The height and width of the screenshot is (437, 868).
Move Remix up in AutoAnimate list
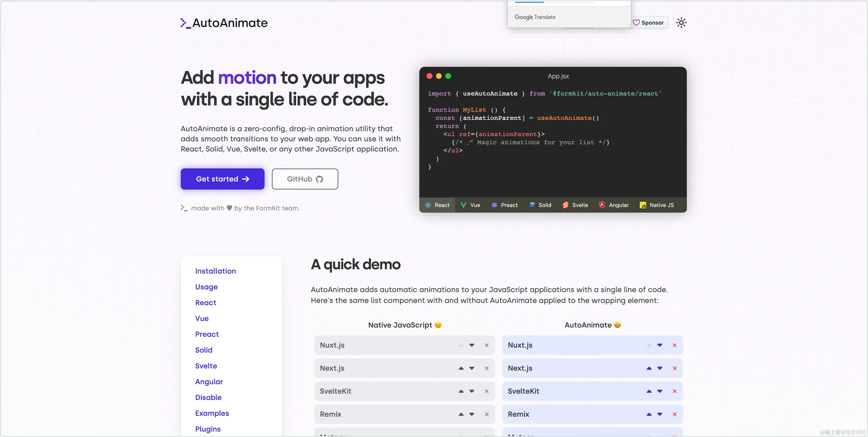(x=649, y=414)
